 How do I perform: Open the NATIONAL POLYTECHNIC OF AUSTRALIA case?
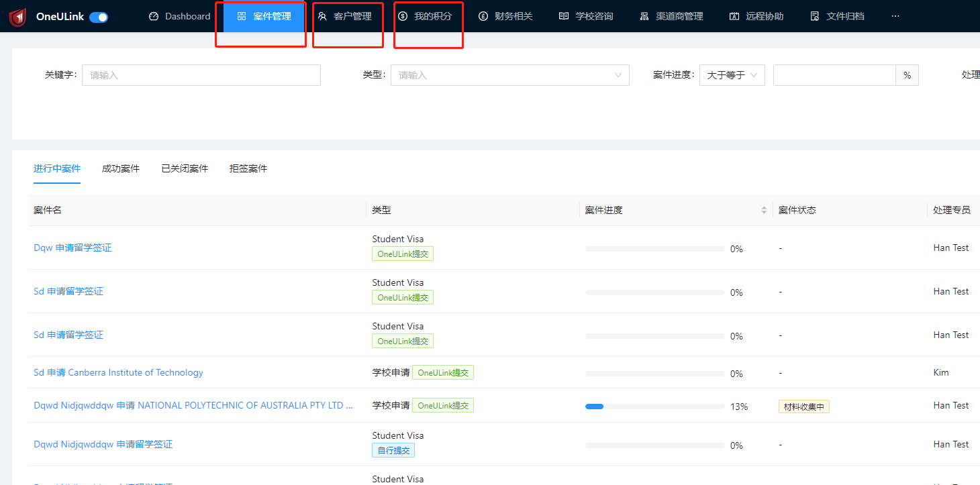click(193, 405)
